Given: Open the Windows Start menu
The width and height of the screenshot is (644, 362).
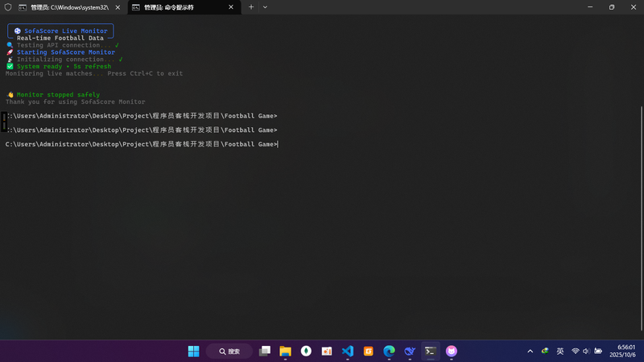Looking at the screenshot, I should point(193,352).
